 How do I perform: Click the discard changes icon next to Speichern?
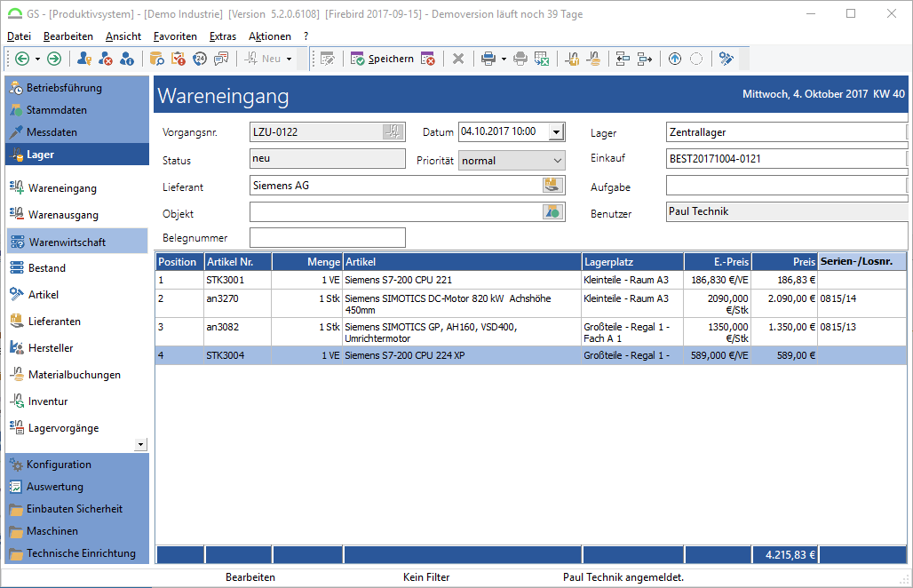pyautogui.click(x=427, y=59)
